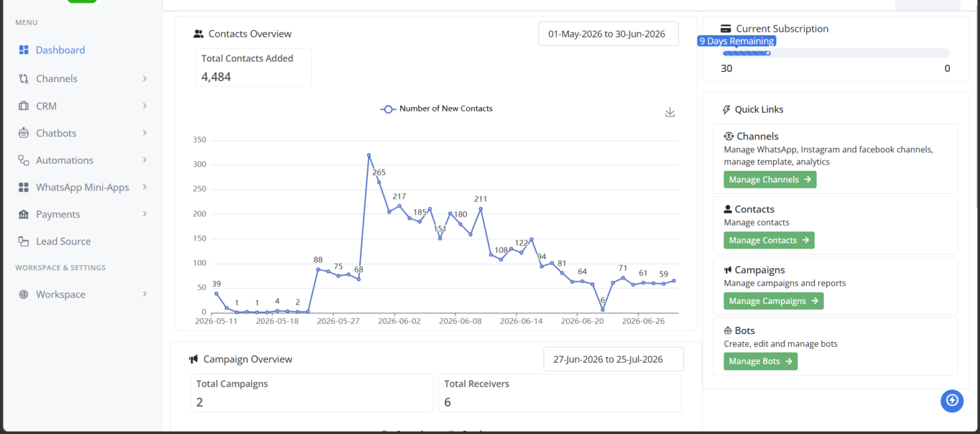Screen dimensions: 980x434
Task: Expand the CRM submenu chevron
Action: click(x=145, y=106)
